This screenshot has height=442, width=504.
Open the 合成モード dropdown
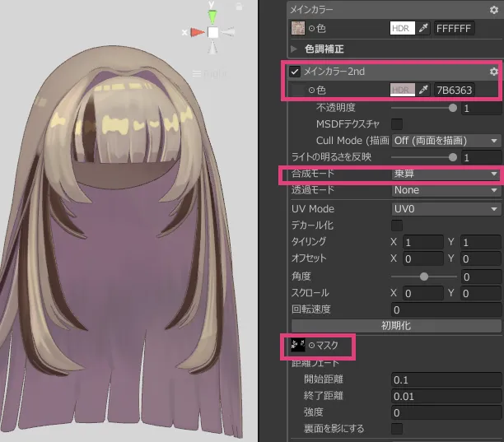[x=446, y=174]
